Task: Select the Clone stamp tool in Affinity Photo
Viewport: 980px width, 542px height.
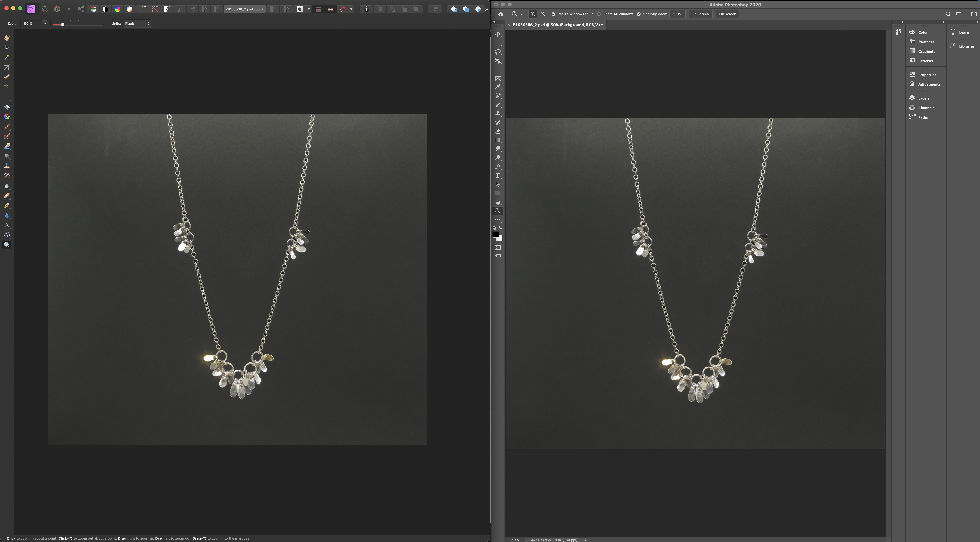Action: (7, 166)
